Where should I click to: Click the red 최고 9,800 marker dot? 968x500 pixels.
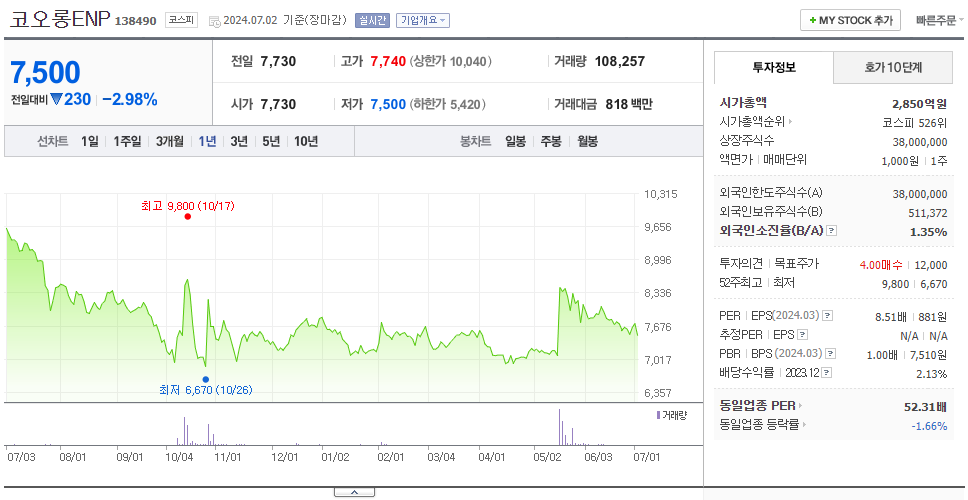click(x=188, y=217)
